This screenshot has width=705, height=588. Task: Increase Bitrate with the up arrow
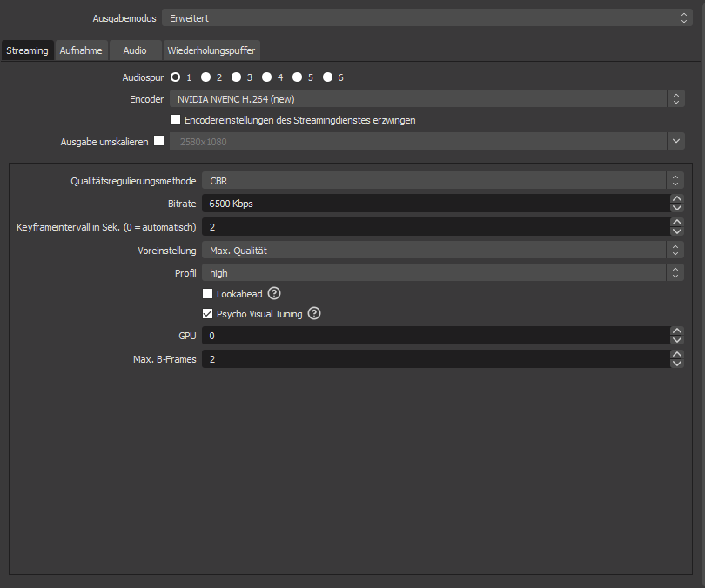click(x=677, y=198)
